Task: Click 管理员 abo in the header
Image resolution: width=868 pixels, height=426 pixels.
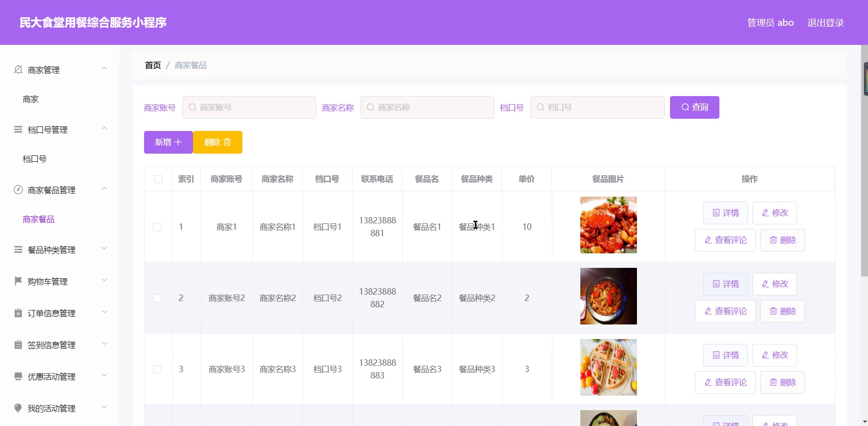Action: tap(770, 23)
